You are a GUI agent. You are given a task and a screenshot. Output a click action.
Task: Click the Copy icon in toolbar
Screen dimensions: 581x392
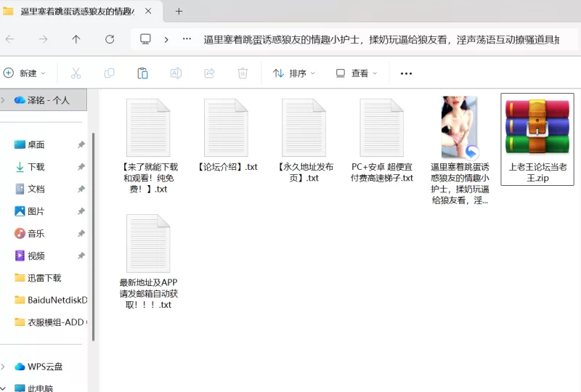click(109, 73)
